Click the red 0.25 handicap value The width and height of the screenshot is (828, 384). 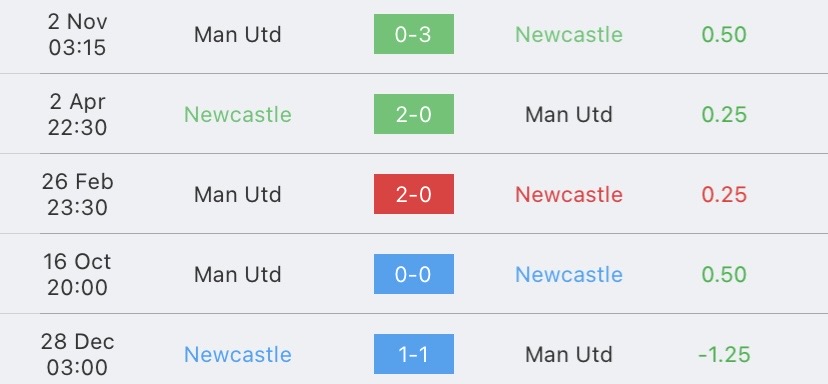724,194
